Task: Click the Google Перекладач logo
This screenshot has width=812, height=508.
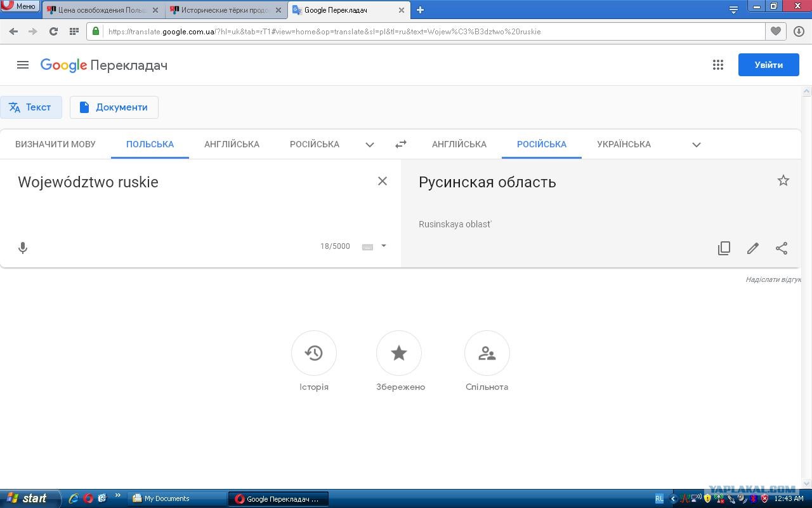Action: [104, 65]
